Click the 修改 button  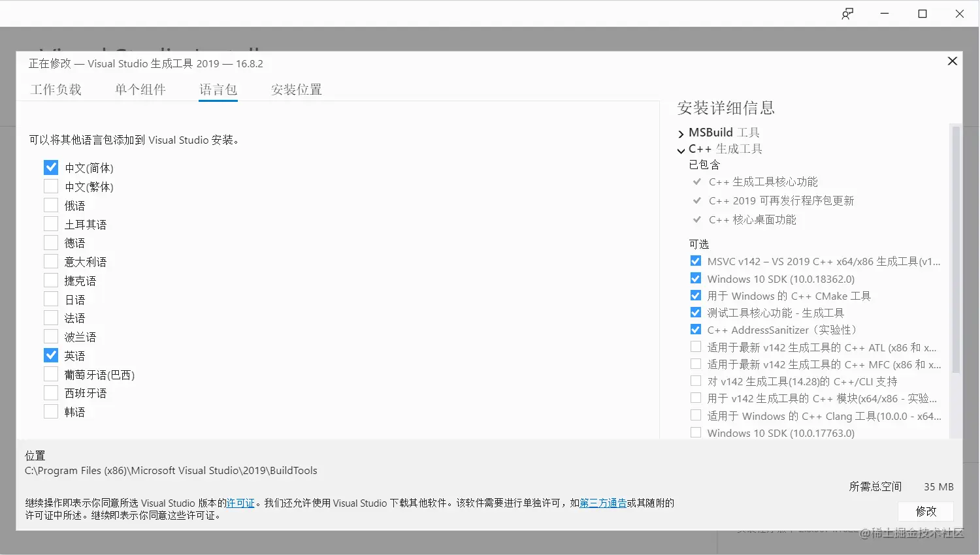pos(926,511)
